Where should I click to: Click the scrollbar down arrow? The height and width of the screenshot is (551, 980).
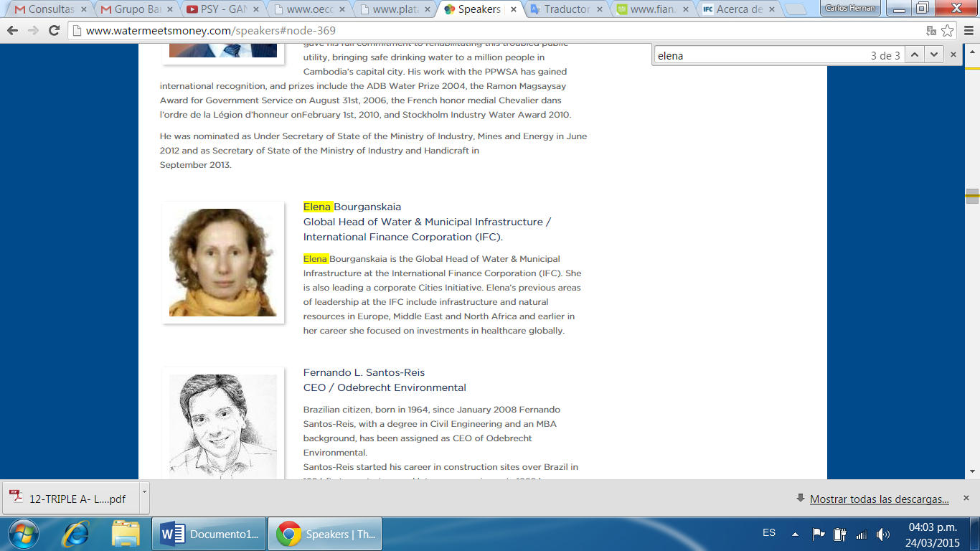click(x=973, y=471)
